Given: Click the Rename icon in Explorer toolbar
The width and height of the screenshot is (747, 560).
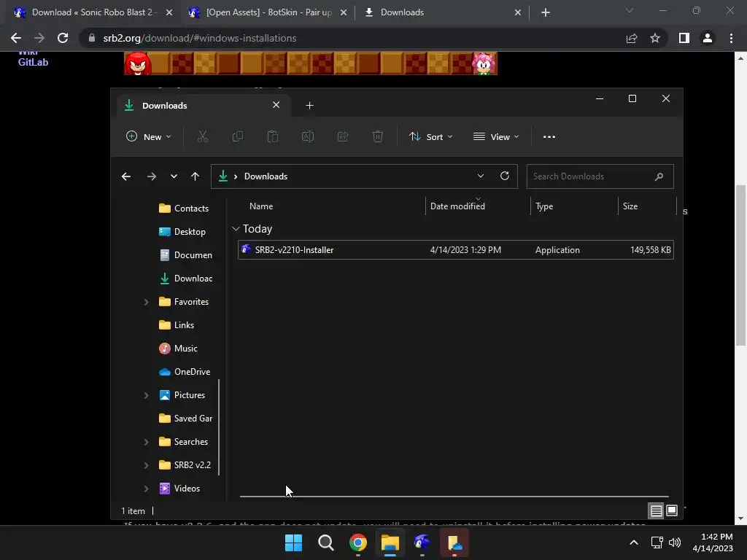Looking at the screenshot, I should [308, 136].
